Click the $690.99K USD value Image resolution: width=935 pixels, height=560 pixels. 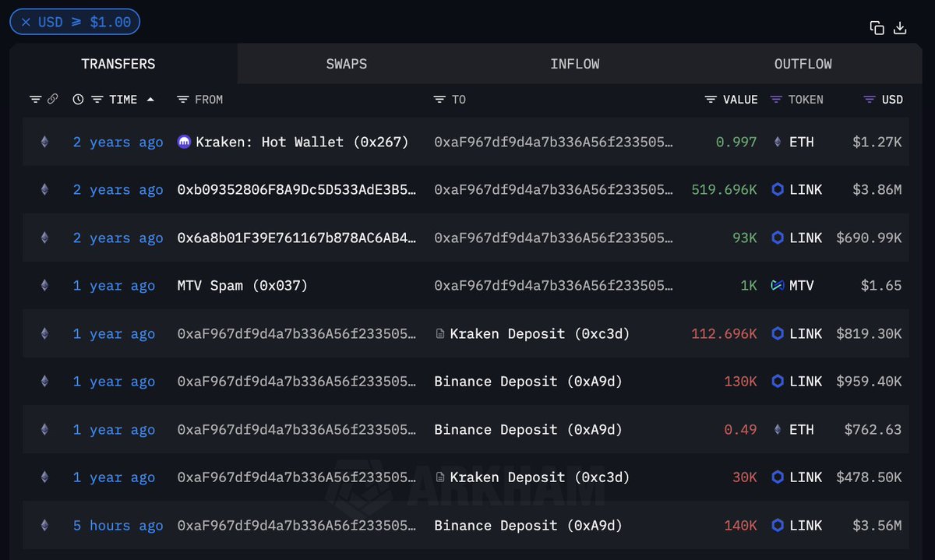869,238
